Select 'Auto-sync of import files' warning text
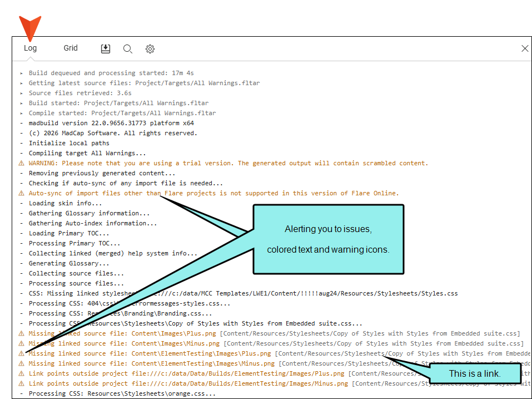Screen dimensions: 532x399 214,193
